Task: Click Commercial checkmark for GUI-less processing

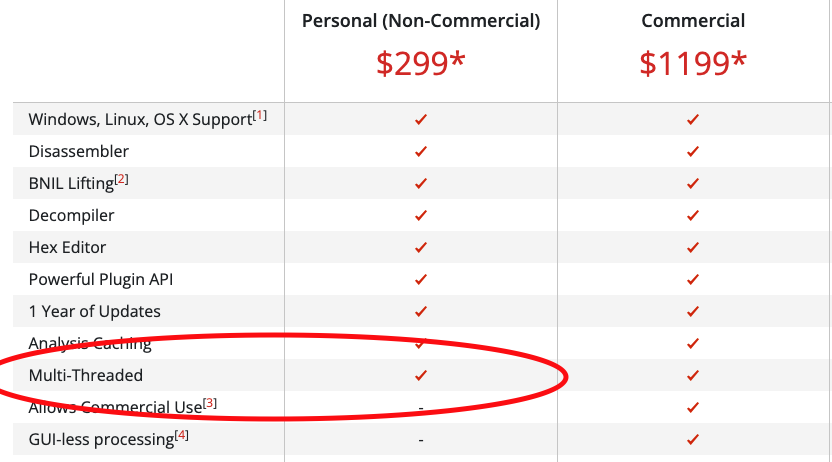Action: 692,439
